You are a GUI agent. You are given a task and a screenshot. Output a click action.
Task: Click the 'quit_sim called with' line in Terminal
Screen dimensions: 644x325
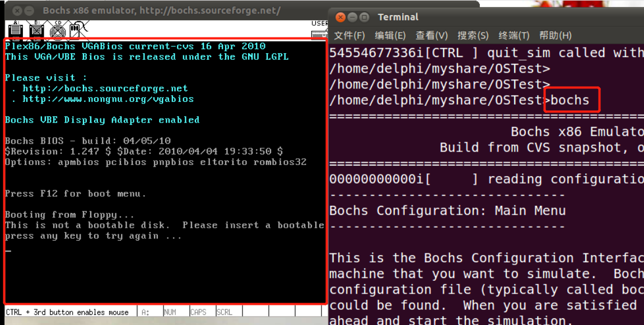[x=486, y=53]
